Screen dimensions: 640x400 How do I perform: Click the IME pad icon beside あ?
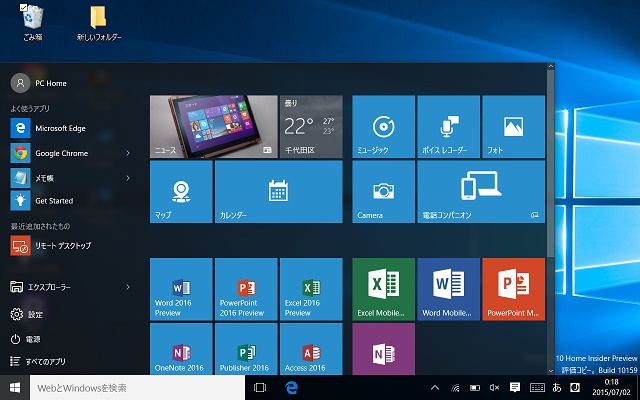click(575, 387)
